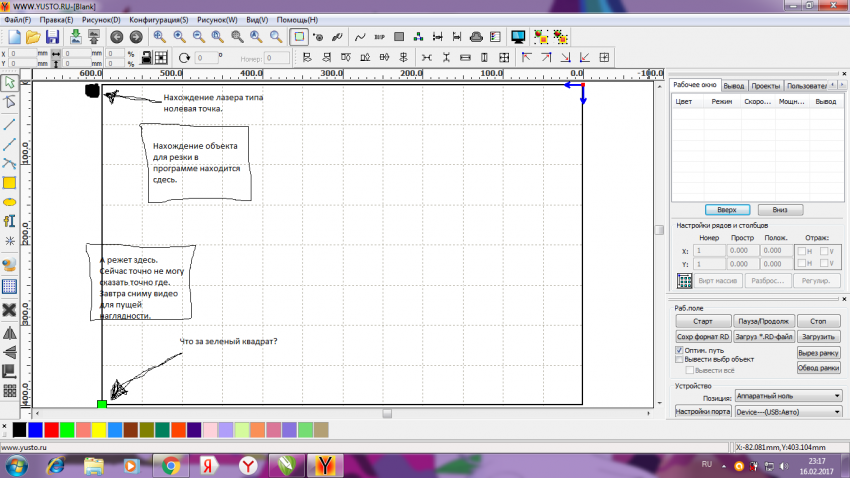Expand the Device (USB:Авто) dropdown
850x478 pixels.
click(x=788, y=411)
